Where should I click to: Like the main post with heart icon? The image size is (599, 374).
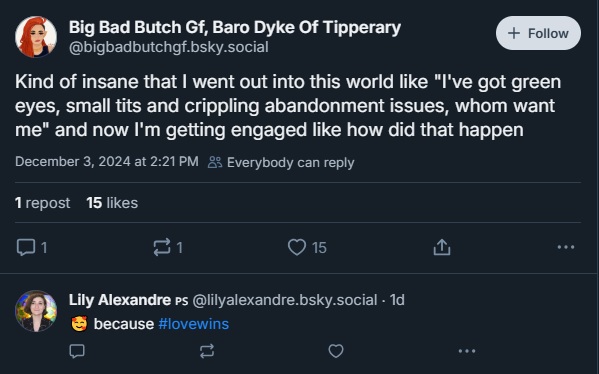297,247
